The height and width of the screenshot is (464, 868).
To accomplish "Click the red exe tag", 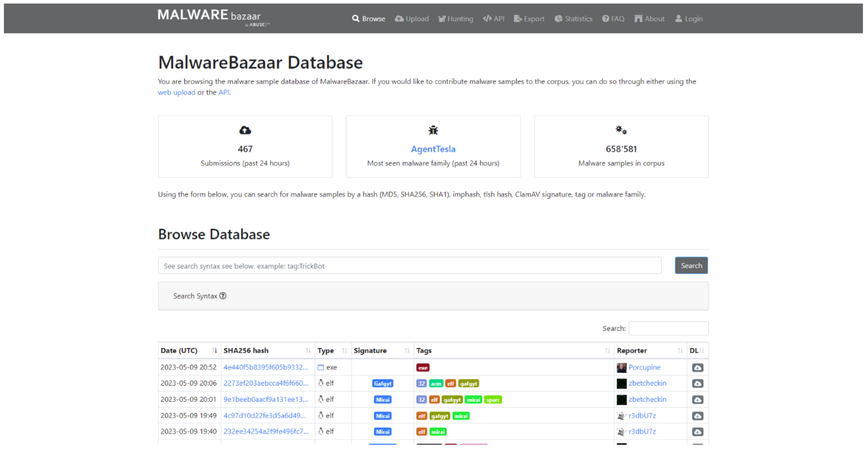I will click(423, 368).
